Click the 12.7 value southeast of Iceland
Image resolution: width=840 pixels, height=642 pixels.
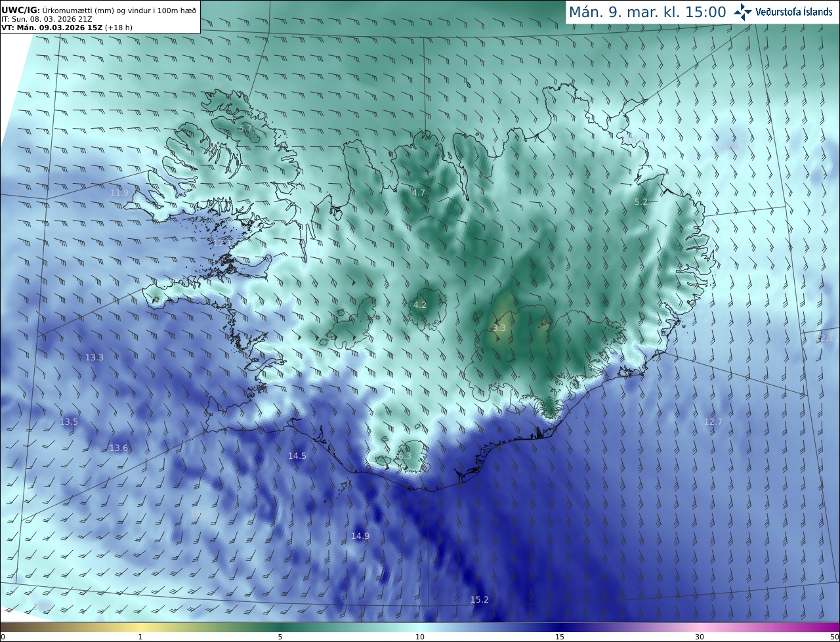[x=713, y=421]
